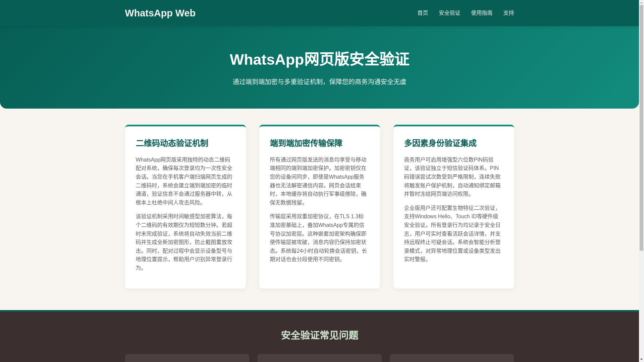Viewport: 644px width, 362px height.
Task: Select the 支持 navigation link
Action: [x=508, y=13]
